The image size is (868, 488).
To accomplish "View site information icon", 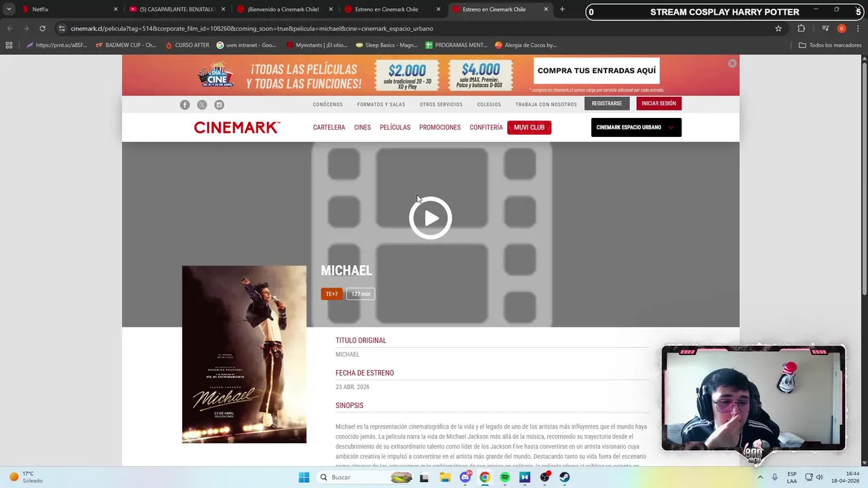I will click(x=62, y=28).
